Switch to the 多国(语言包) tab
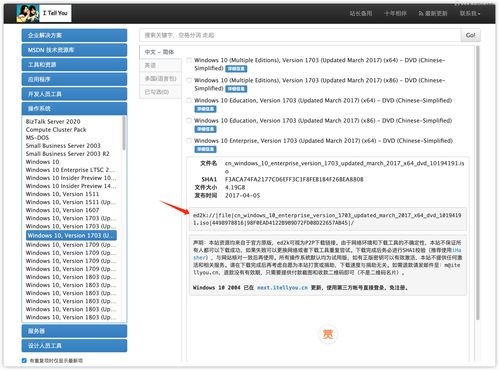This screenshot has width=499, height=370. (160, 79)
